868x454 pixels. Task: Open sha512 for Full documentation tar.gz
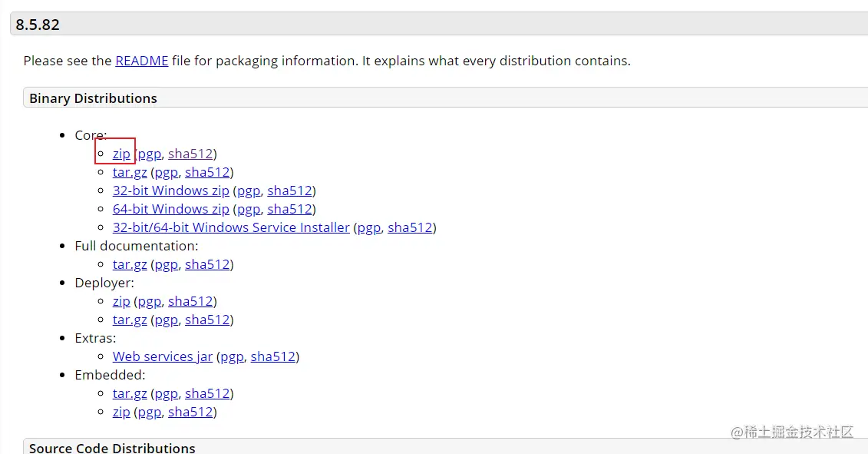tap(207, 264)
